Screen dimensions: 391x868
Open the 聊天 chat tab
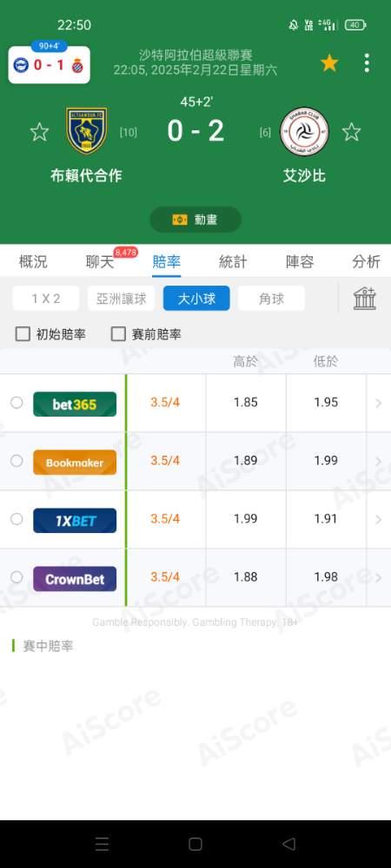[x=100, y=262]
